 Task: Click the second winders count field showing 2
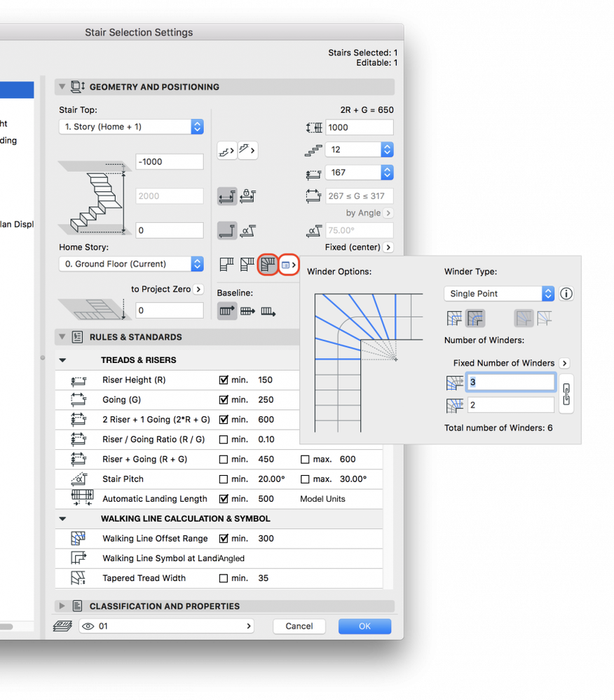coord(511,406)
